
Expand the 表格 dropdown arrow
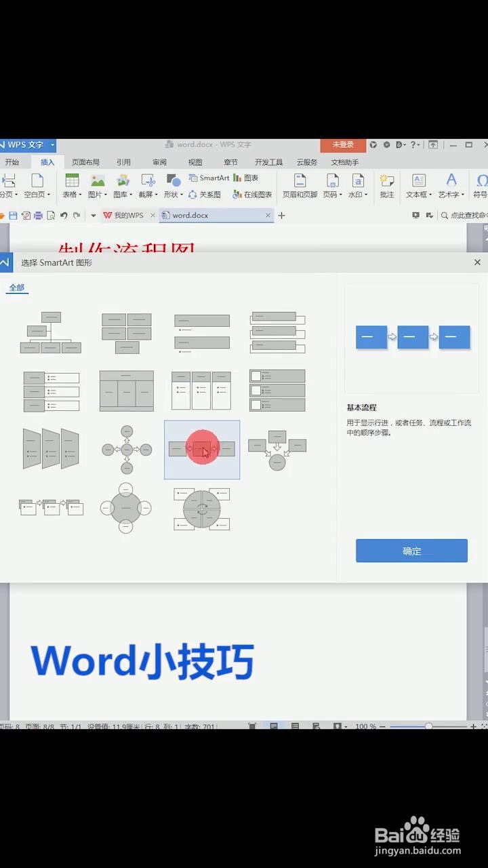pyautogui.click(x=80, y=195)
